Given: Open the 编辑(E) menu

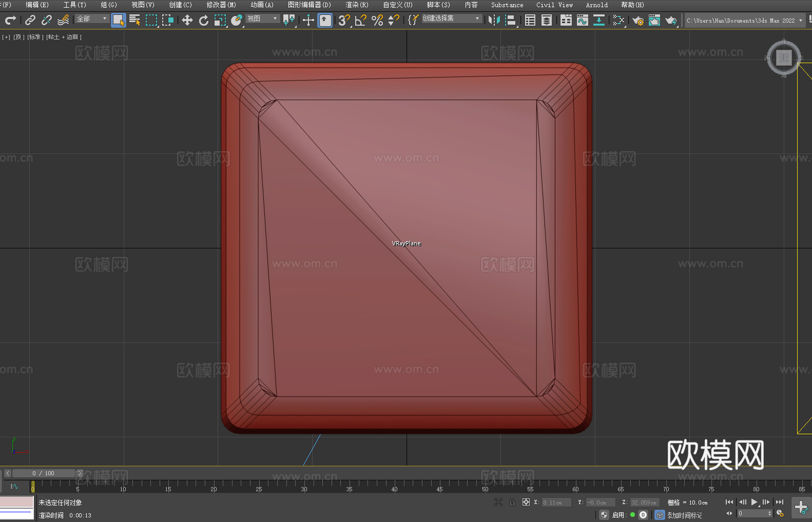Looking at the screenshot, I should (x=37, y=5).
